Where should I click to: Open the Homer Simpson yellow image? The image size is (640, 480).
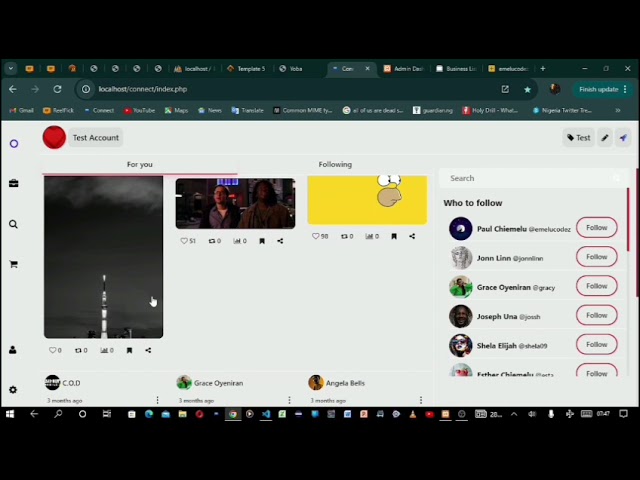coord(367,200)
